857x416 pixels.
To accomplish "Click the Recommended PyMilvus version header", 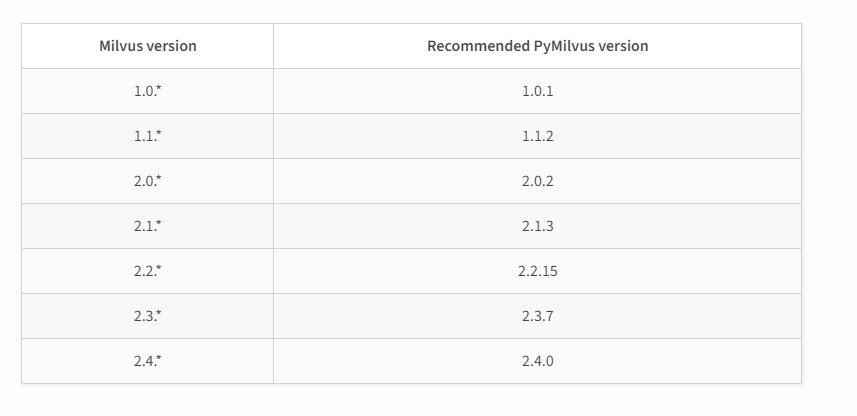I will coord(537,46).
